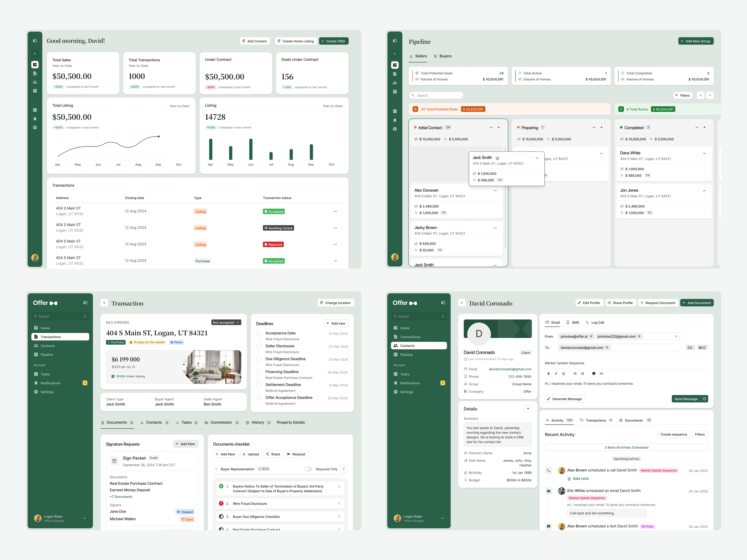Click the Change location button

pyautogui.click(x=336, y=303)
